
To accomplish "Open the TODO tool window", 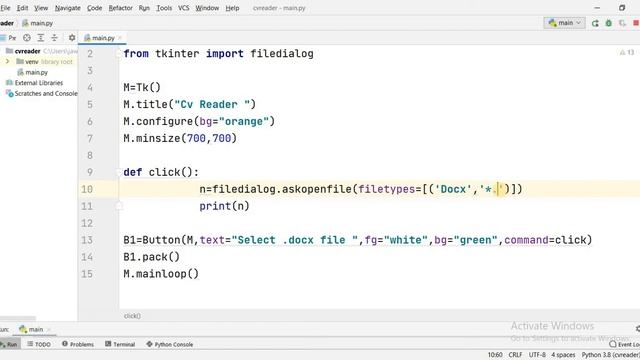I will pyautogui.click(x=39, y=344).
